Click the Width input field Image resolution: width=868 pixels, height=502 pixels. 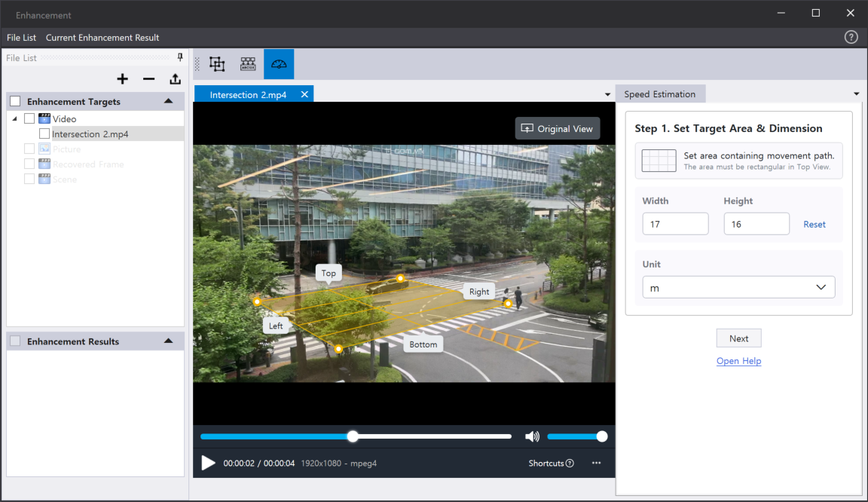click(x=675, y=224)
